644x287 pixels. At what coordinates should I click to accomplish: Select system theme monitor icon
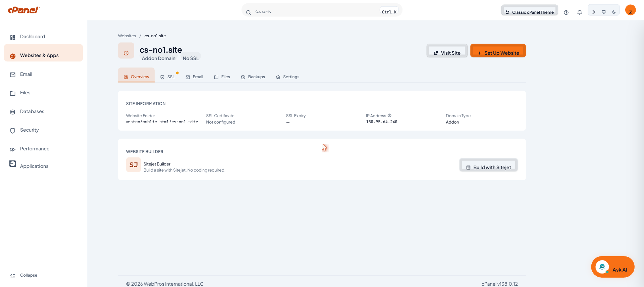click(604, 12)
